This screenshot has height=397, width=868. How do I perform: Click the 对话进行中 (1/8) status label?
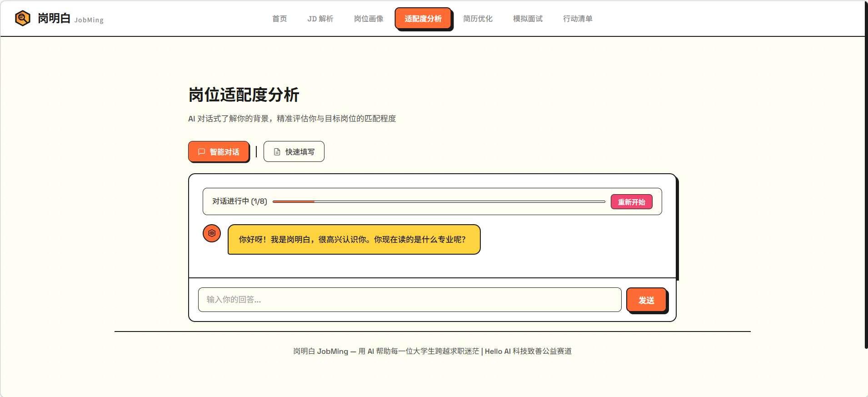tap(239, 201)
